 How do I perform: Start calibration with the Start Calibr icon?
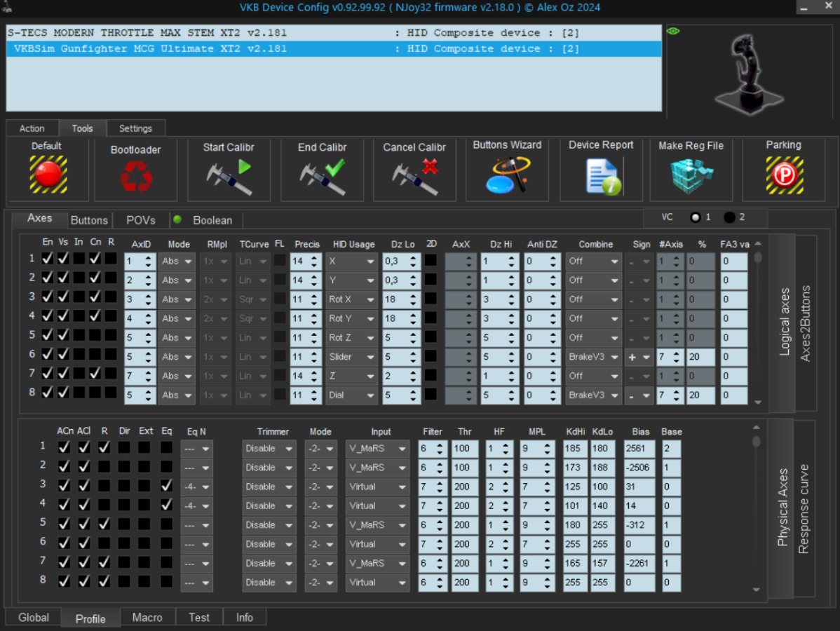coord(229,177)
